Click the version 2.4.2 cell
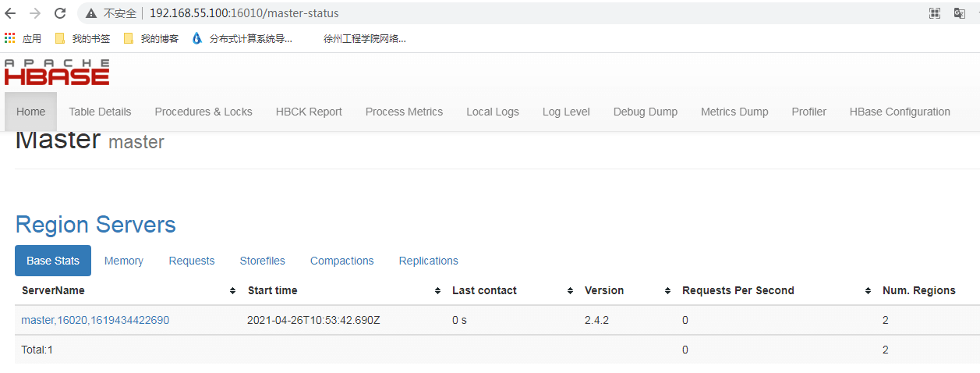This screenshot has width=980, height=373. 596,320
